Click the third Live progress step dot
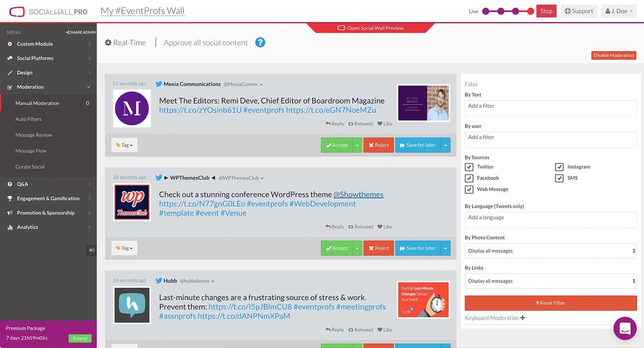This screenshot has width=644, height=348. [x=516, y=11]
